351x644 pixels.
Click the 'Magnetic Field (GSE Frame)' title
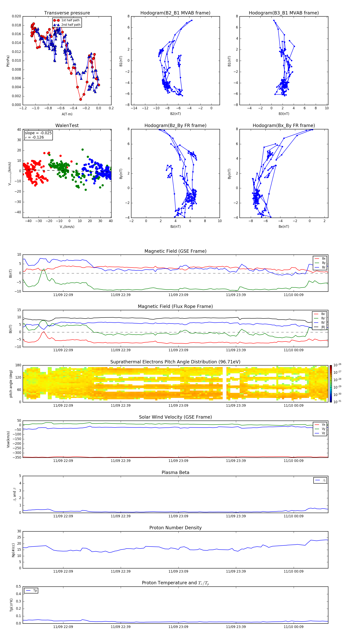coord(175,251)
